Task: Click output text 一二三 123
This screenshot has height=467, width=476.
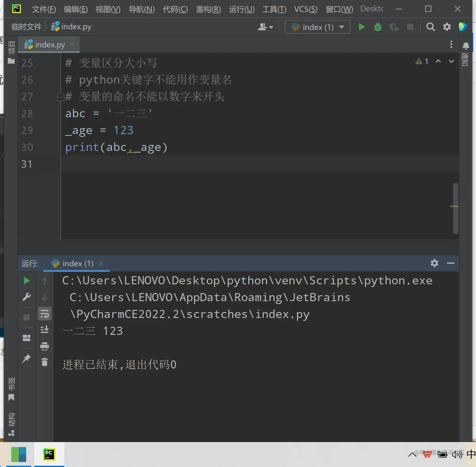Action: pyautogui.click(x=93, y=331)
